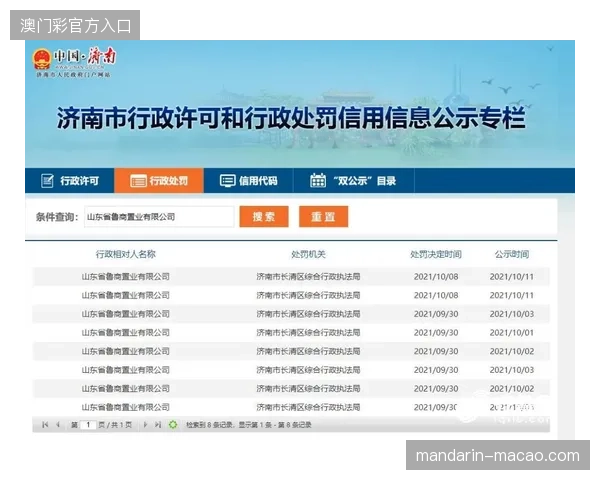Go to the first page icon
Image resolution: width=600 pixels, height=480 pixels.
(45, 424)
